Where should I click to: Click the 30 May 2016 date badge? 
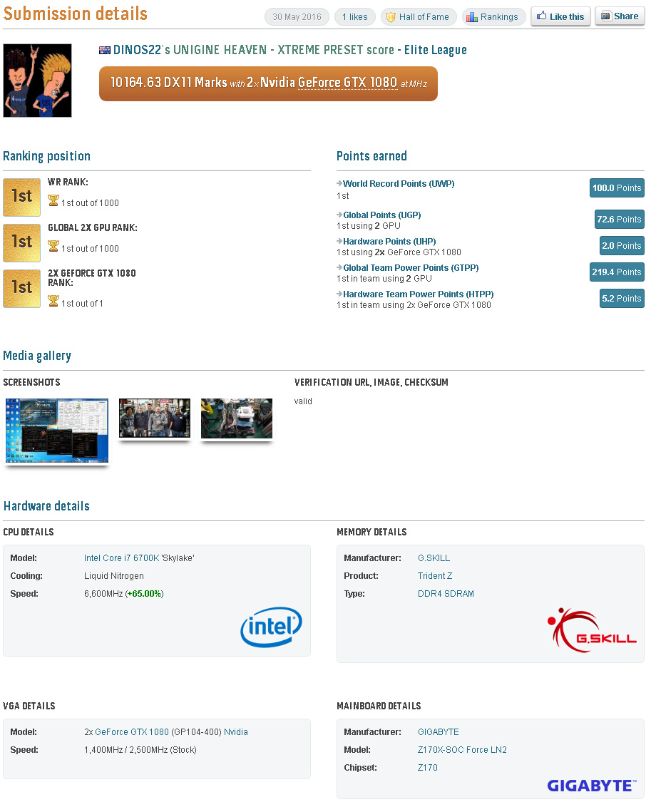point(297,17)
